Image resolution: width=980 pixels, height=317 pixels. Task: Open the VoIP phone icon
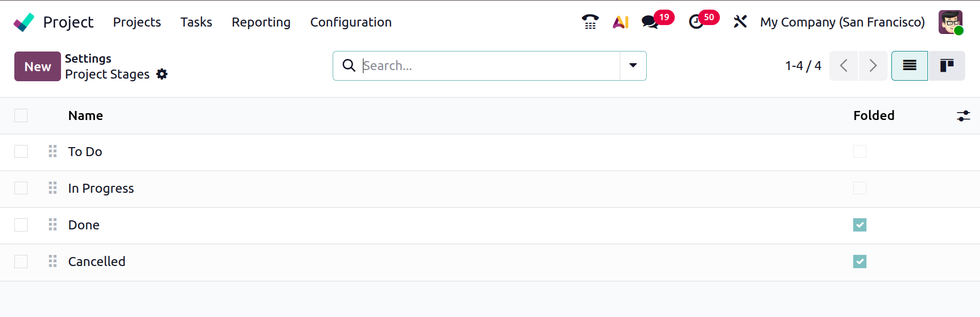(x=590, y=22)
